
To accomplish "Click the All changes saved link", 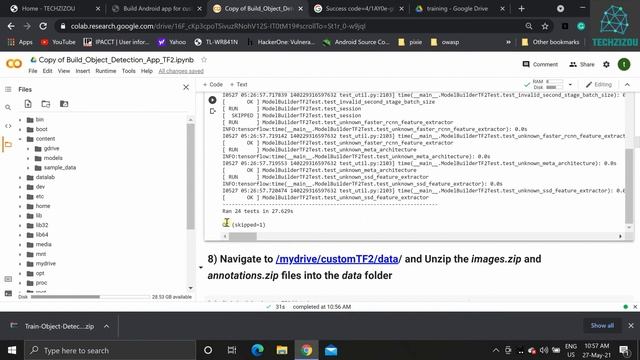I will point(181,71).
